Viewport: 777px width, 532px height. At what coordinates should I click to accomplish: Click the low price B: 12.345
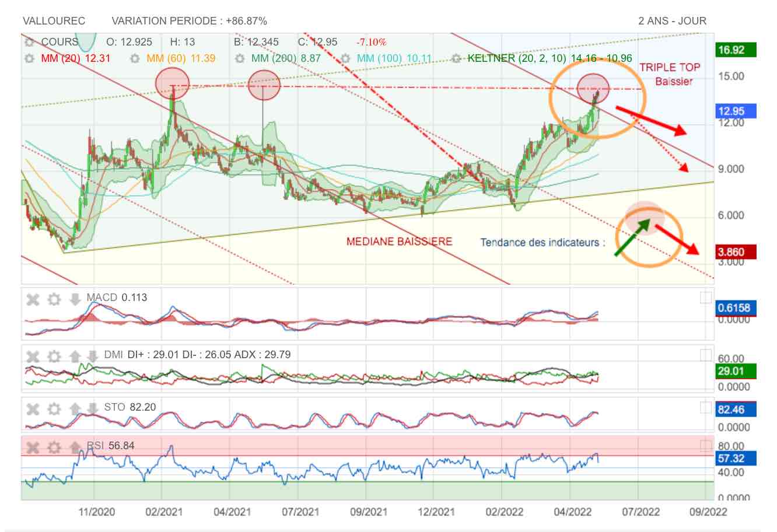click(x=256, y=42)
